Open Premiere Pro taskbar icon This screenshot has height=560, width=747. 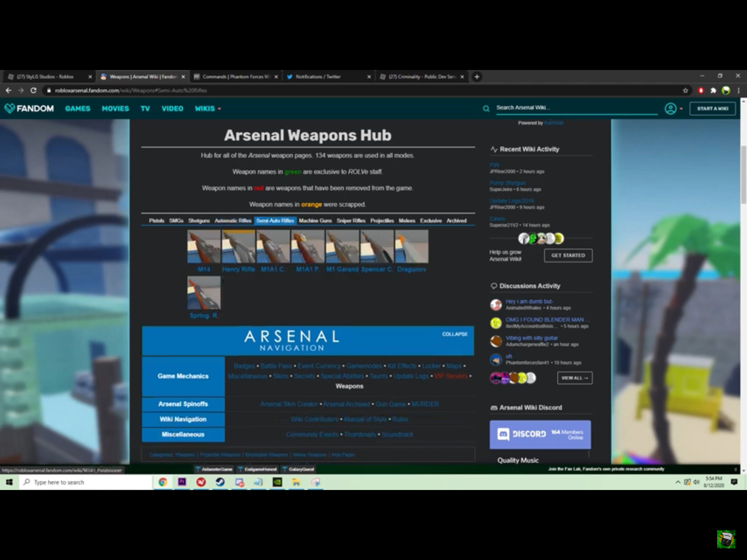click(x=182, y=482)
